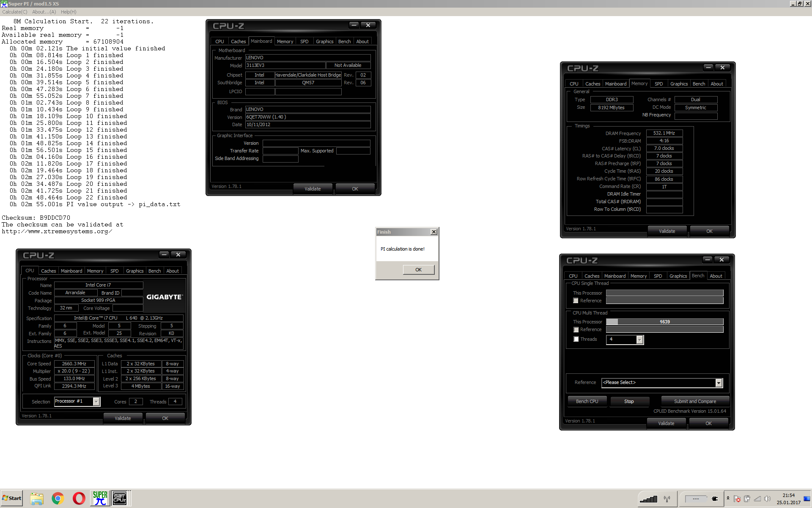Open the About...(A) menu
The height and width of the screenshot is (508, 812).
pos(44,12)
